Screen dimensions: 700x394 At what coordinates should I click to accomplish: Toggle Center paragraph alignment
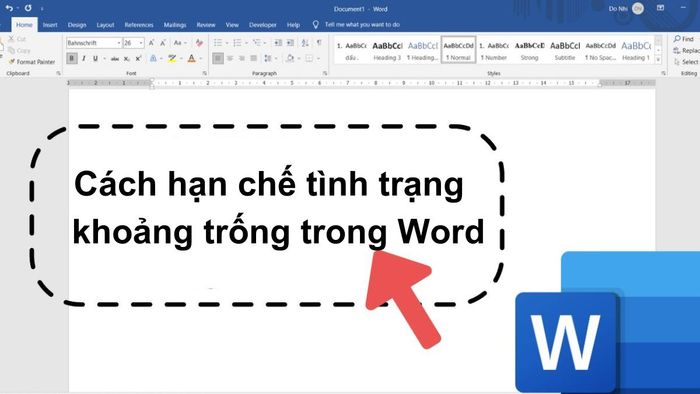coord(230,58)
